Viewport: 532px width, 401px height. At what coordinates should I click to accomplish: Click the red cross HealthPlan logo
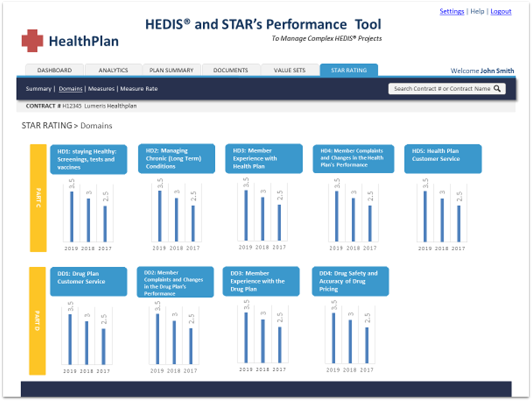(x=32, y=41)
